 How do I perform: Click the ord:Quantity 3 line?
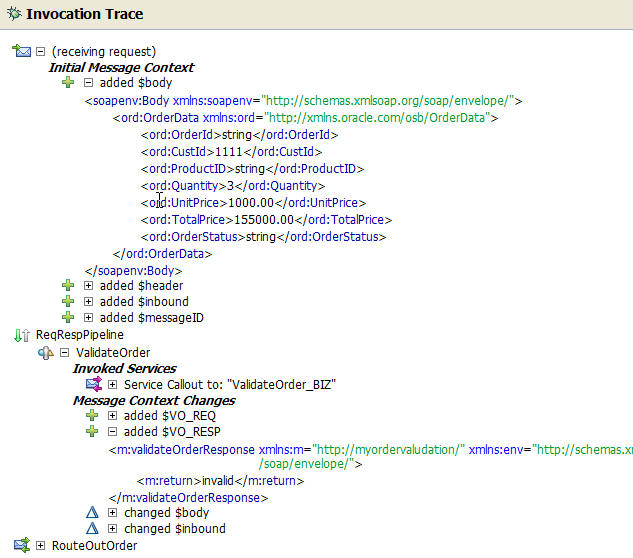point(233,186)
